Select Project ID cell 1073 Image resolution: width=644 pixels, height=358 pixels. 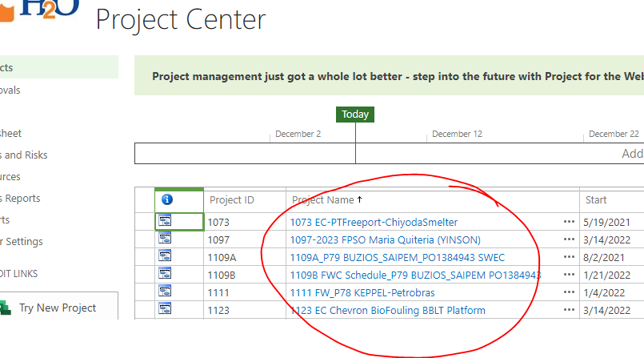219,222
